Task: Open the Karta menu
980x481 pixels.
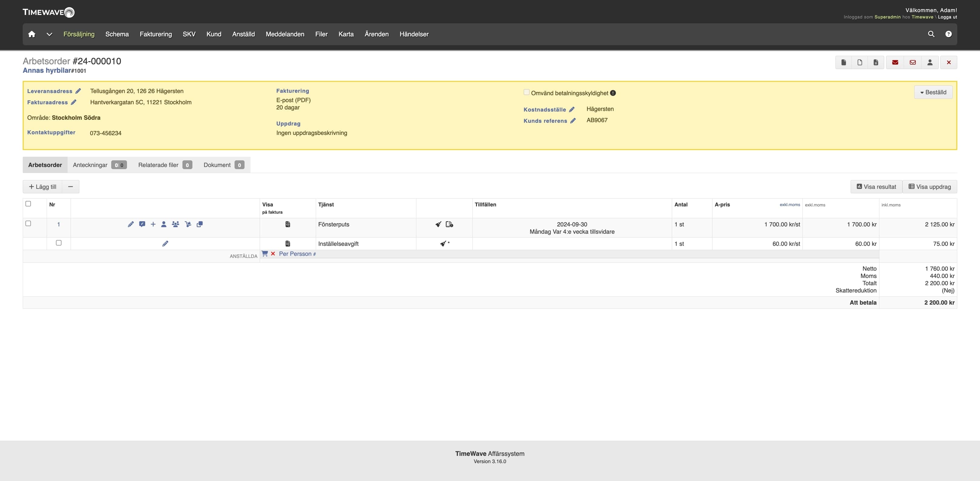Action: pyautogui.click(x=346, y=34)
